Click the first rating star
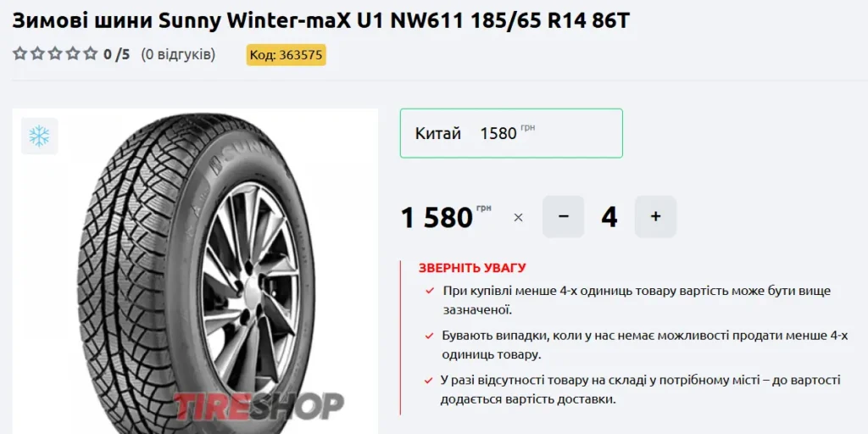 pyautogui.click(x=20, y=54)
